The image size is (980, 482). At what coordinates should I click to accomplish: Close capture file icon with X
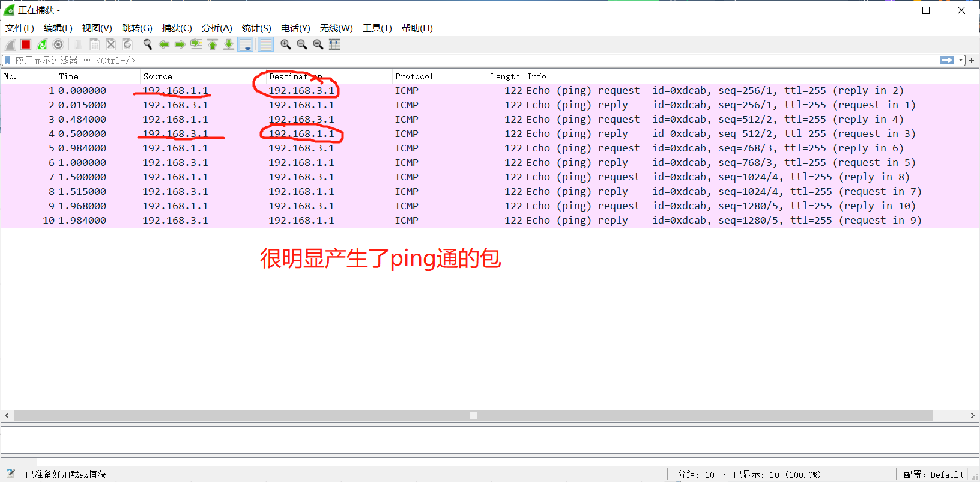tap(110, 44)
